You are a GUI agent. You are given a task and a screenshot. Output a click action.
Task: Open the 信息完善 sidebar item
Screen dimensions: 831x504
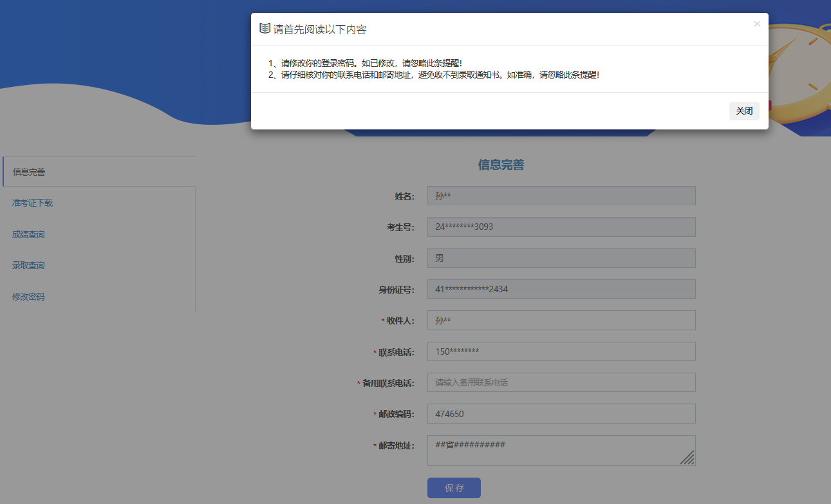pyautogui.click(x=29, y=172)
